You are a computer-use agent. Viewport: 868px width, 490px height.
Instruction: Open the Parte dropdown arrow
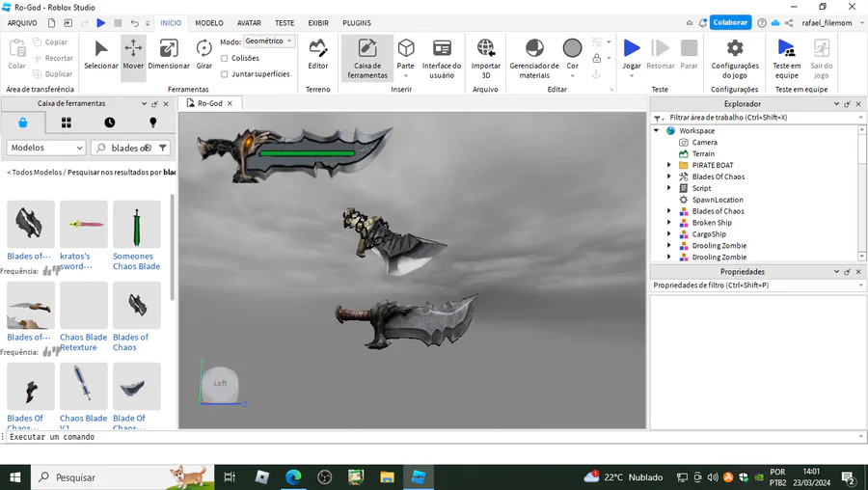(406, 76)
